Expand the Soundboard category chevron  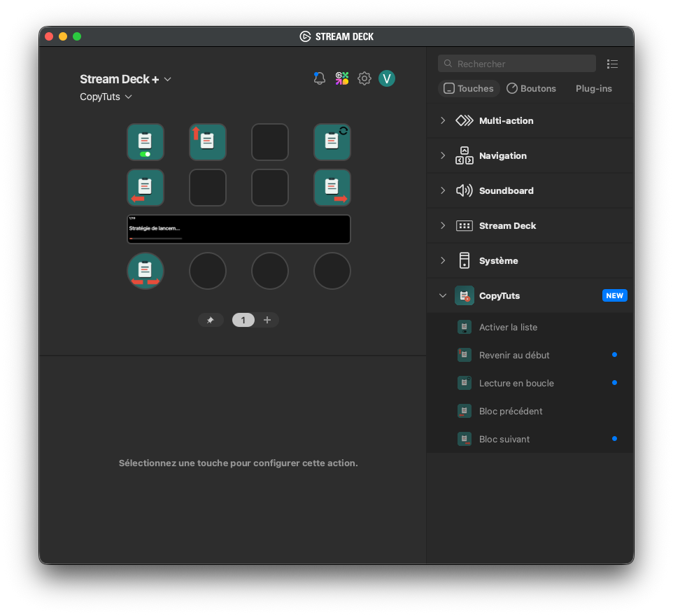pyautogui.click(x=443, y=190)
